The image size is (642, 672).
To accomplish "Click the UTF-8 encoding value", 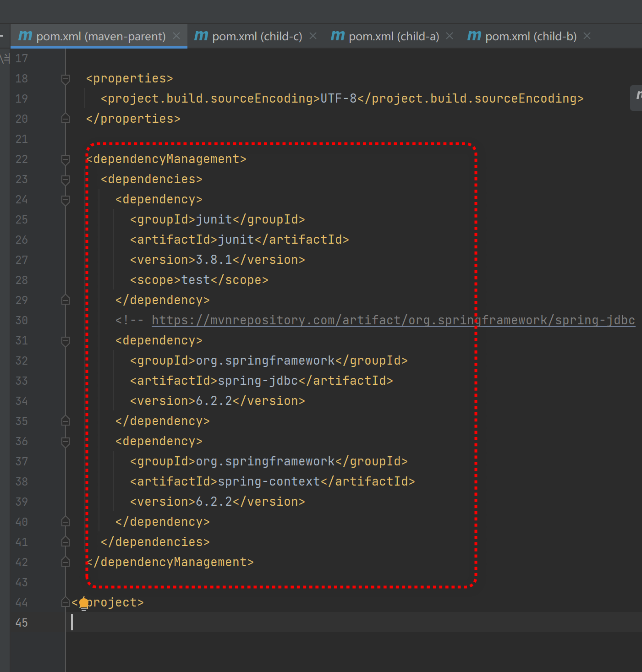I will pyautogui.click(x=339, y=98).
